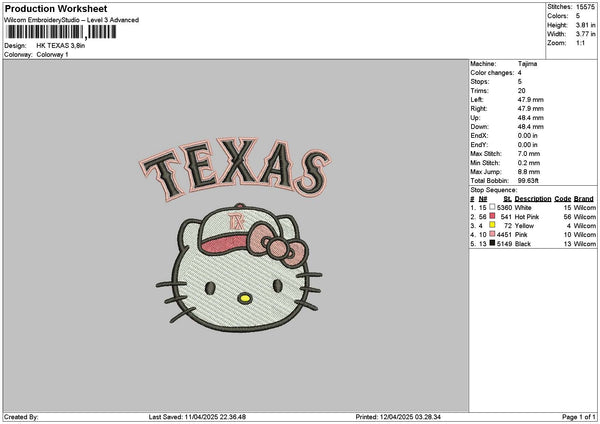Click the Hot Pink thread color swatch
This screenshot has width=600, height=424.
[493, 216]
